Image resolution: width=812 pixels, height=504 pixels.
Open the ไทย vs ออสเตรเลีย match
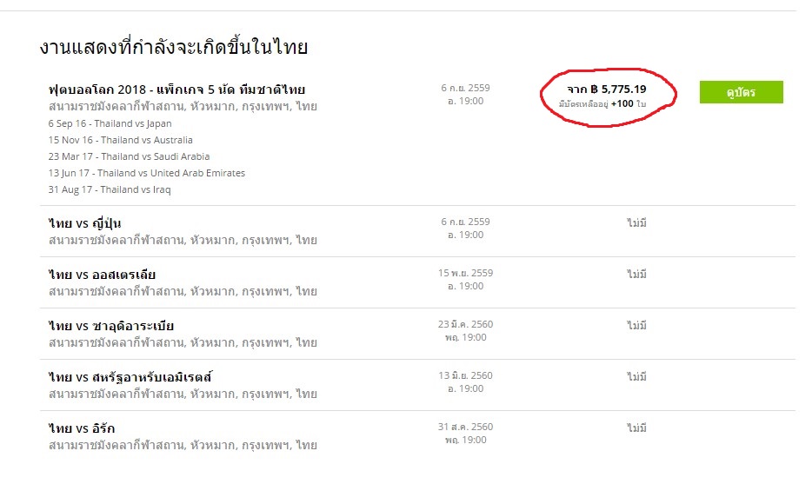click(102, 275)
